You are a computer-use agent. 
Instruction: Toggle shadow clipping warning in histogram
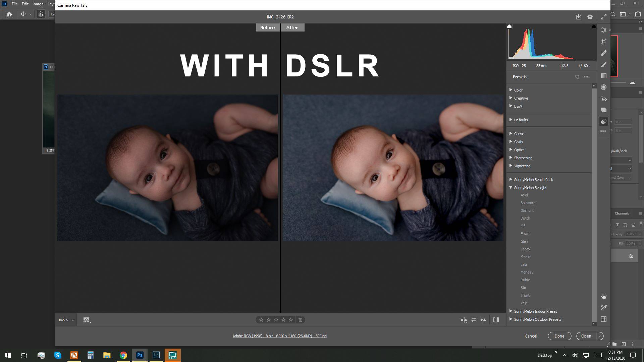(x=509, y=26)
